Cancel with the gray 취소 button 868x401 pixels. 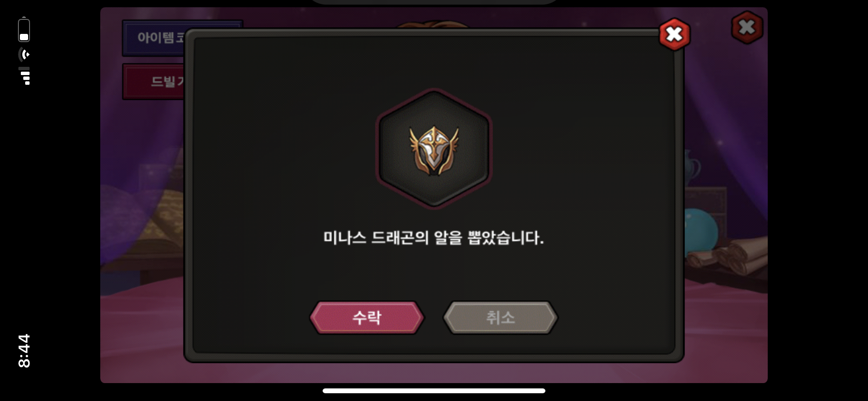(x=500, y=318)
